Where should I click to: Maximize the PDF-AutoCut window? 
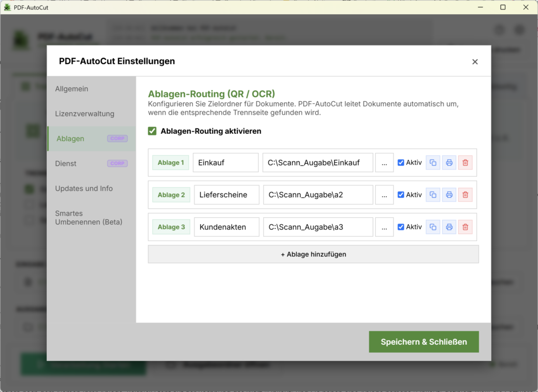coord(503,7)
